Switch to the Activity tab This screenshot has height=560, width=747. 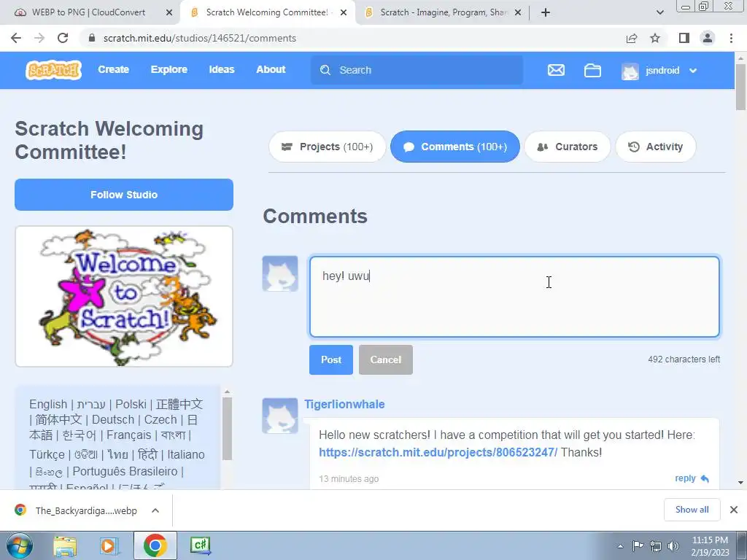(656, 147)
